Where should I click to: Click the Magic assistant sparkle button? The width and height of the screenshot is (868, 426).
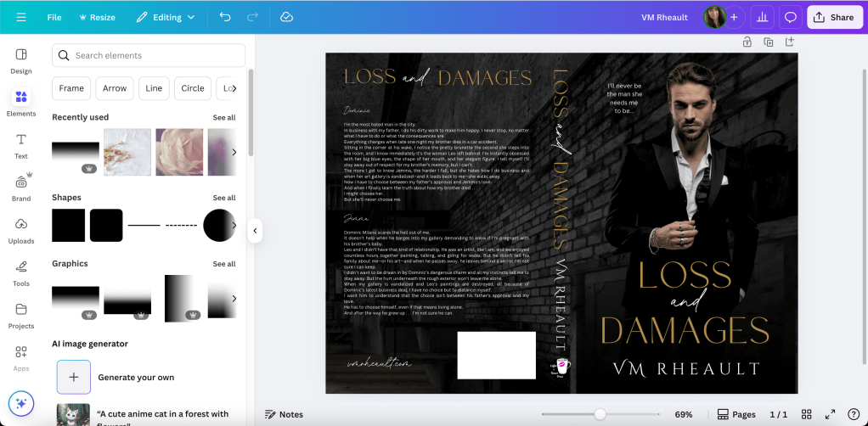(21, 403)
